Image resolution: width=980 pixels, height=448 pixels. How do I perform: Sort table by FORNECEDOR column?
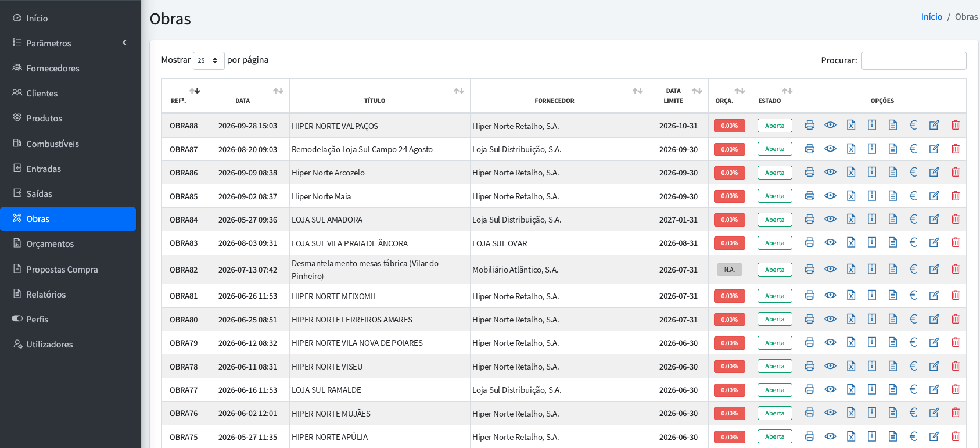click(x=559, y=96)
